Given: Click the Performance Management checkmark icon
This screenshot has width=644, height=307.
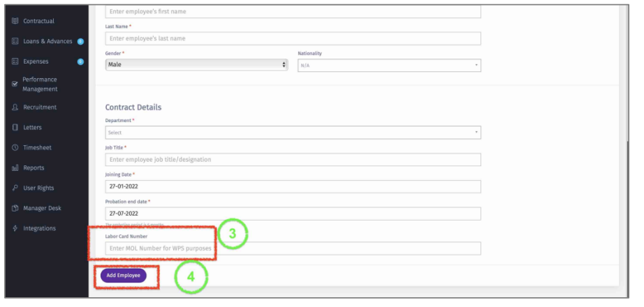Looking at the screenshot, I should pyautogui.click(x=15, y=83).
